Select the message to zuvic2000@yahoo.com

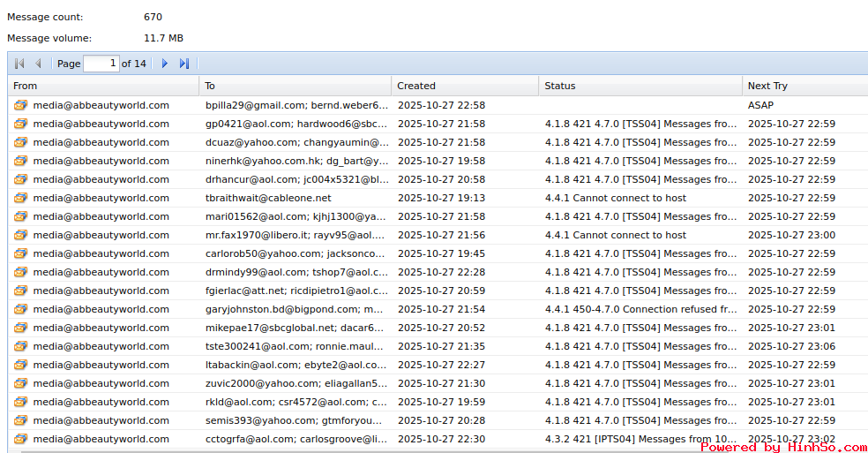pos(296,383)
